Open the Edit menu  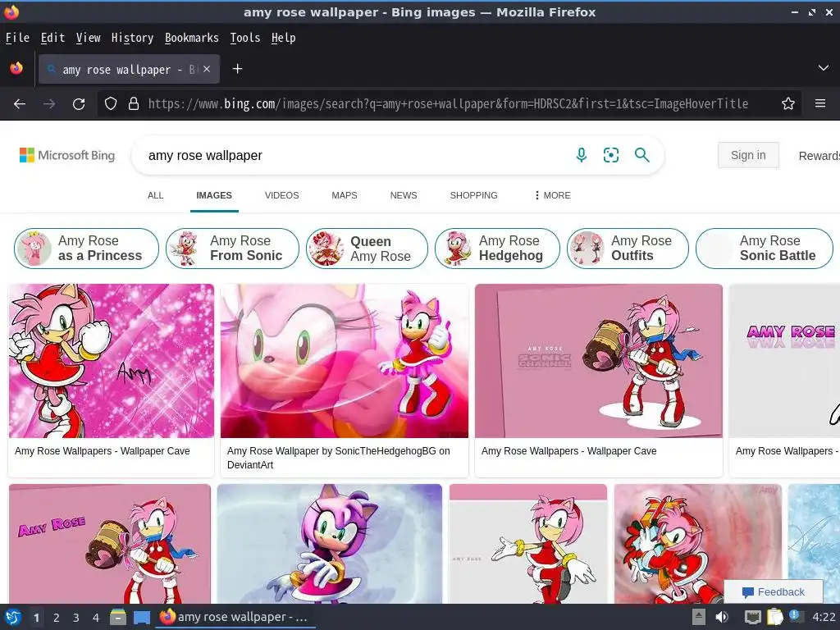[x=52, y=38]
